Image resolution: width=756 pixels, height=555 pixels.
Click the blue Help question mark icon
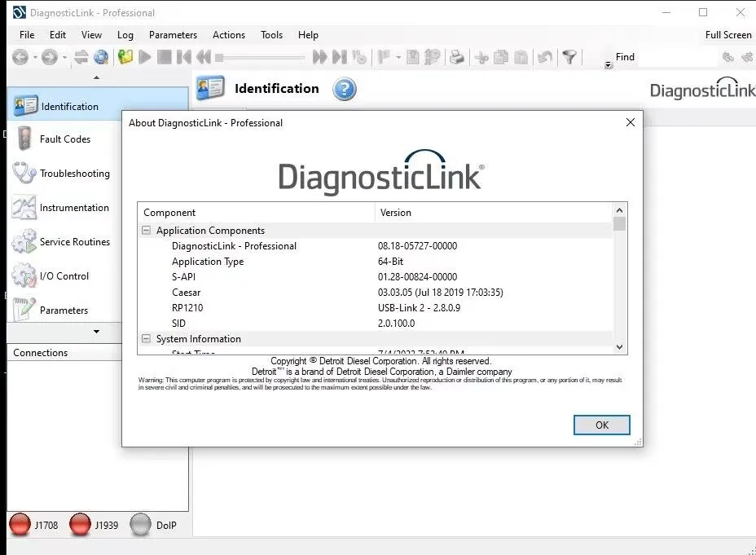click(345, 89)
